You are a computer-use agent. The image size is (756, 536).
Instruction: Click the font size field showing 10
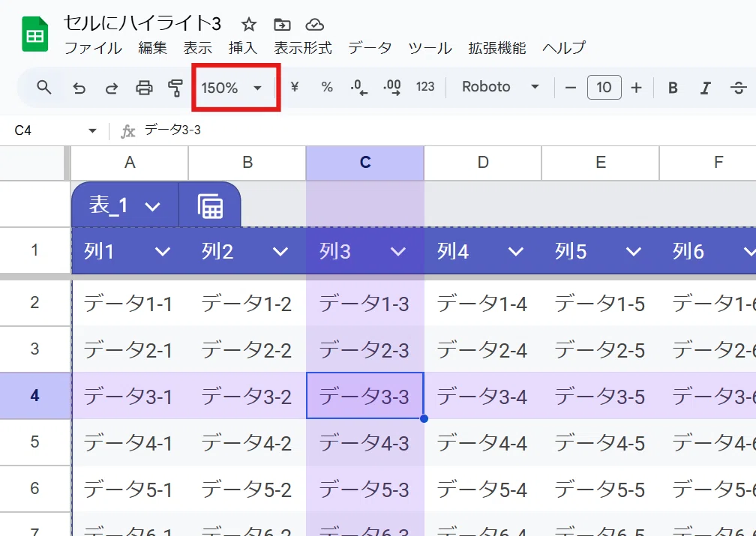tap(604, 87)
